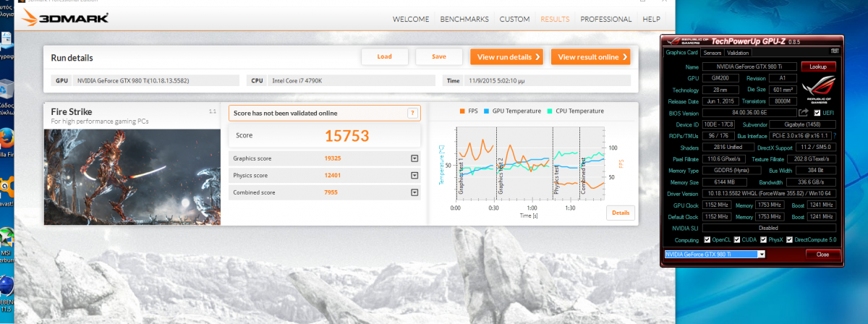Screen dimensions: 868x324
Task: Open GPU-Z Graphics Card tab
Action: (681, 52)
